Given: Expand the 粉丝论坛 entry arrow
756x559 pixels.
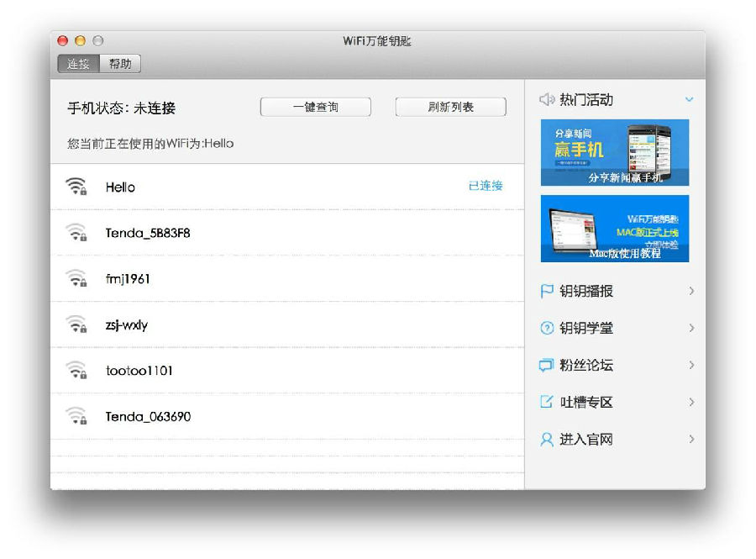Looking at the screenshot, I should point(691,365).
